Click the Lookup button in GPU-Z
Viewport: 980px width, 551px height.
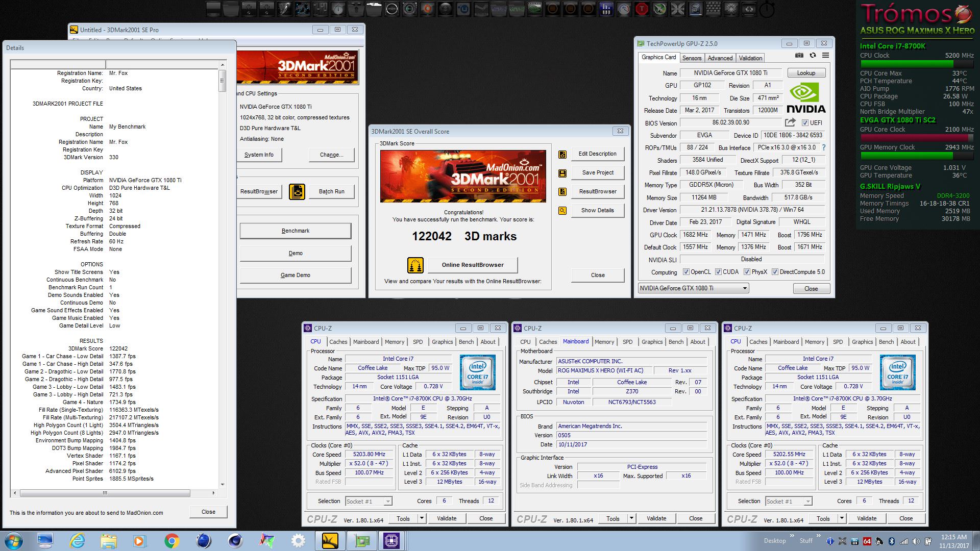[806, 73]
